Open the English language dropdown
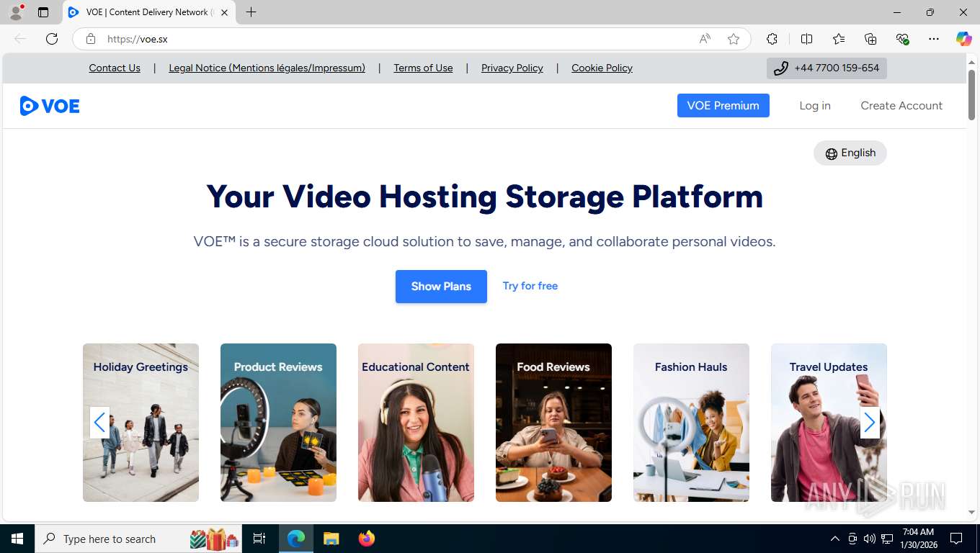Screen dimensions: 980x553 850,153
